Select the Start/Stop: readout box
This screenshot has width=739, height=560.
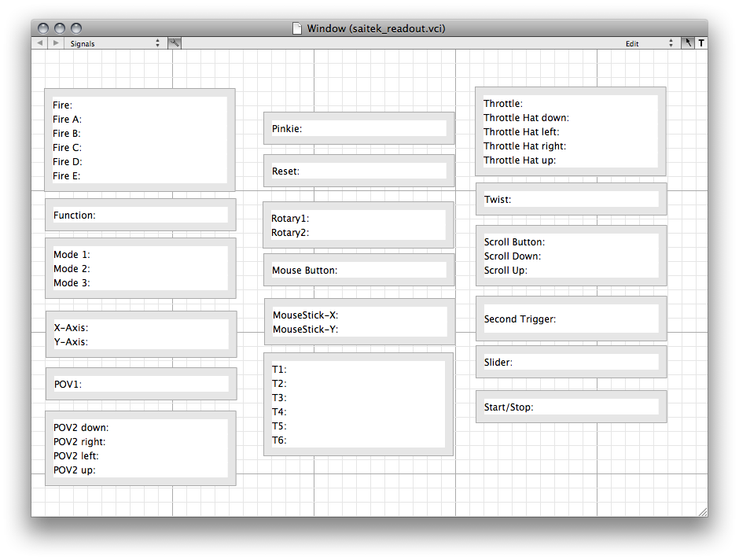click(572, 407)
